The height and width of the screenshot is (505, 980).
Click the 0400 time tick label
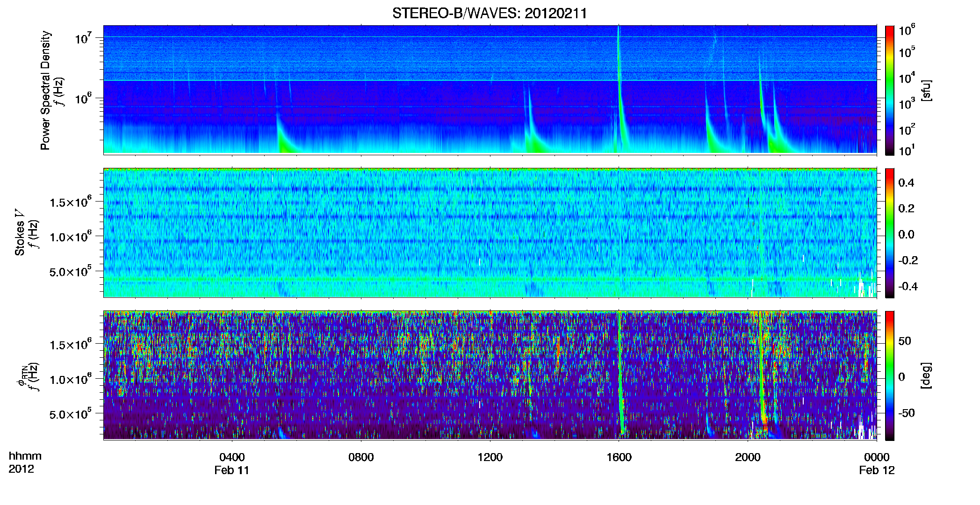click(x=232, y=457)
